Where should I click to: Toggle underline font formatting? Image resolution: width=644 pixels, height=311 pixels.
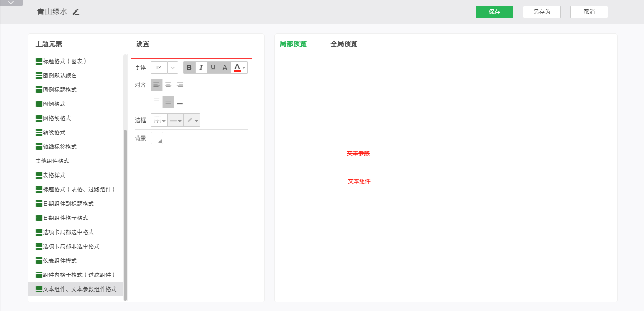213,67
